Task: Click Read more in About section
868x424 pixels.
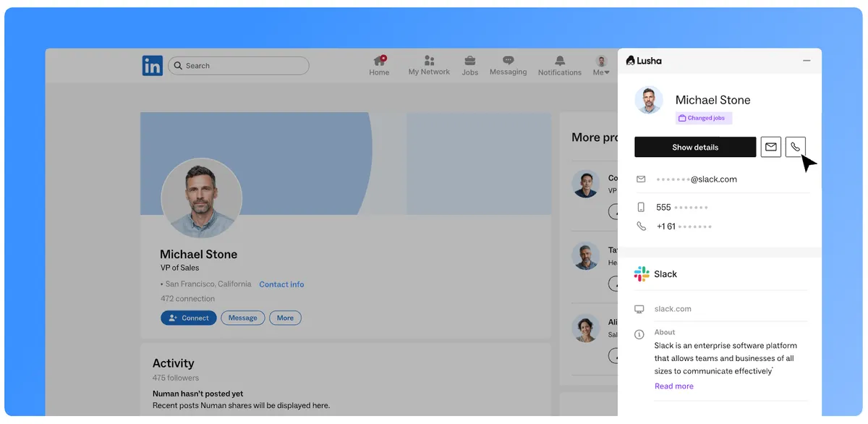Action: [x=674, y=386]
